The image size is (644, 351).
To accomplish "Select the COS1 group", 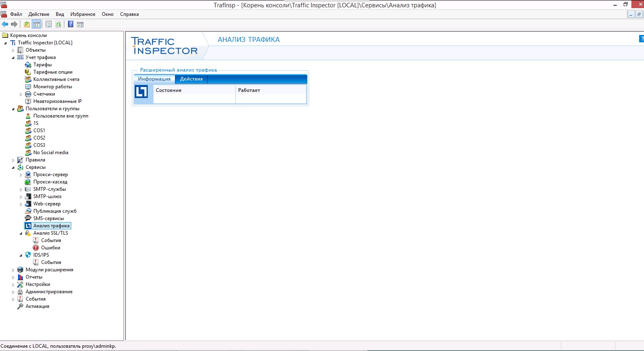I will click(39, 131).
